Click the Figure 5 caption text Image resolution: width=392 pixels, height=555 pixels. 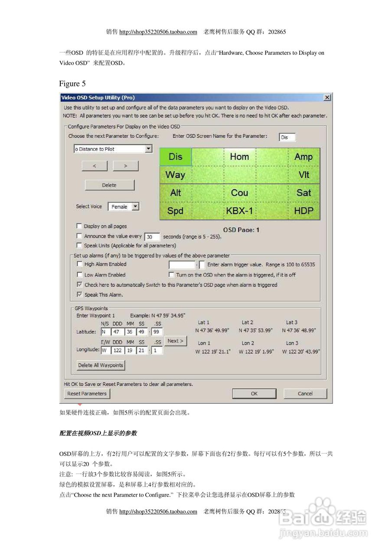pos(72,84)
